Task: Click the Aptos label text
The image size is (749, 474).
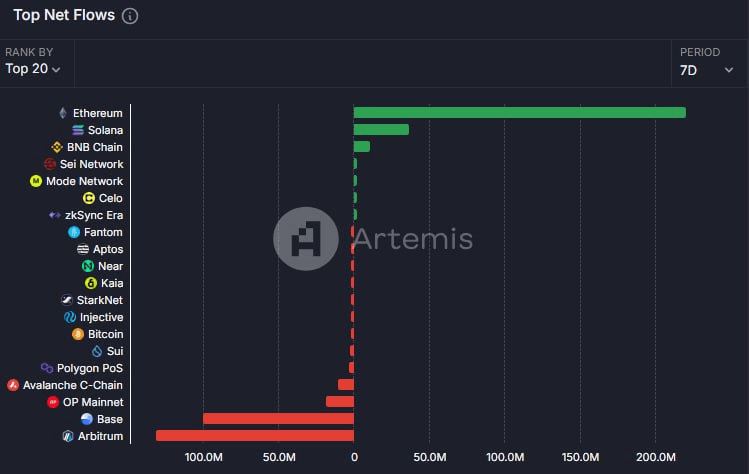Action: coord(108,249)
